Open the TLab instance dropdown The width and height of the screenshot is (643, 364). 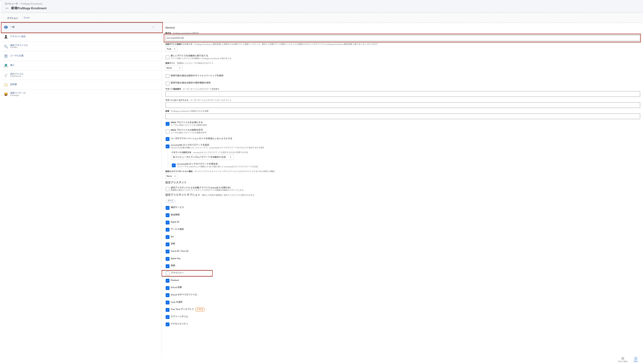tap(171, 49)
